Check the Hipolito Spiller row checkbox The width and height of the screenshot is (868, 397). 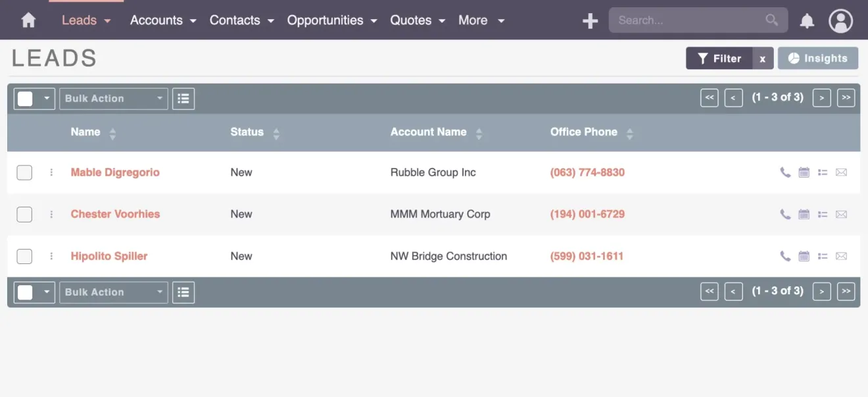[24, 256]
